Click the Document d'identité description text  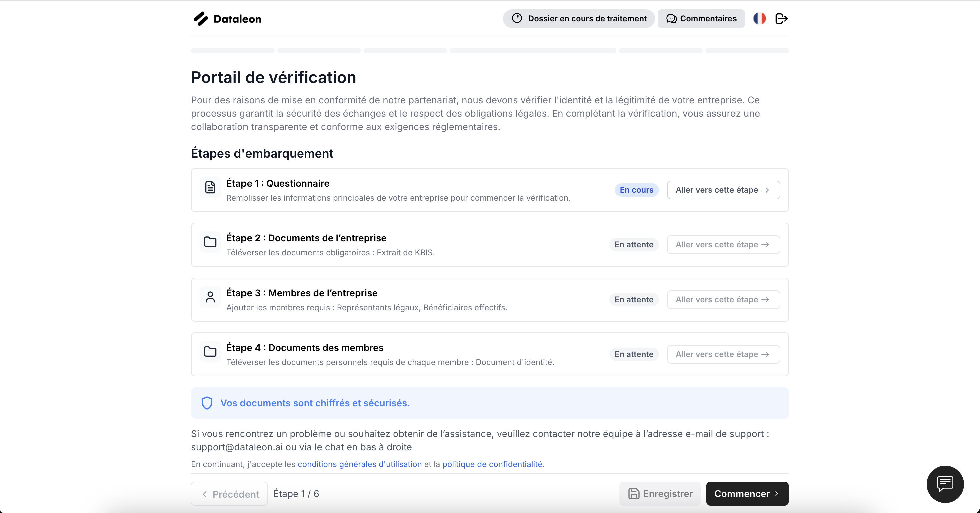(x=390, y=362)
